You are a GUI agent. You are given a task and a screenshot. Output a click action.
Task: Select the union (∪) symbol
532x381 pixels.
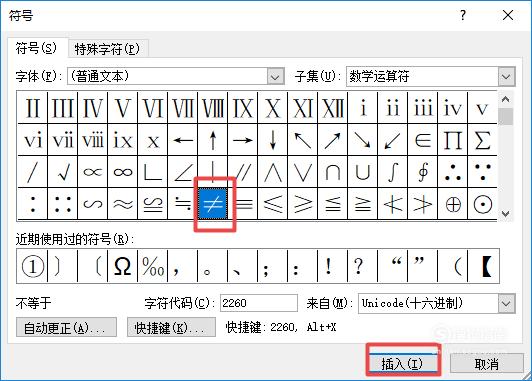click(x=363, y=172)
